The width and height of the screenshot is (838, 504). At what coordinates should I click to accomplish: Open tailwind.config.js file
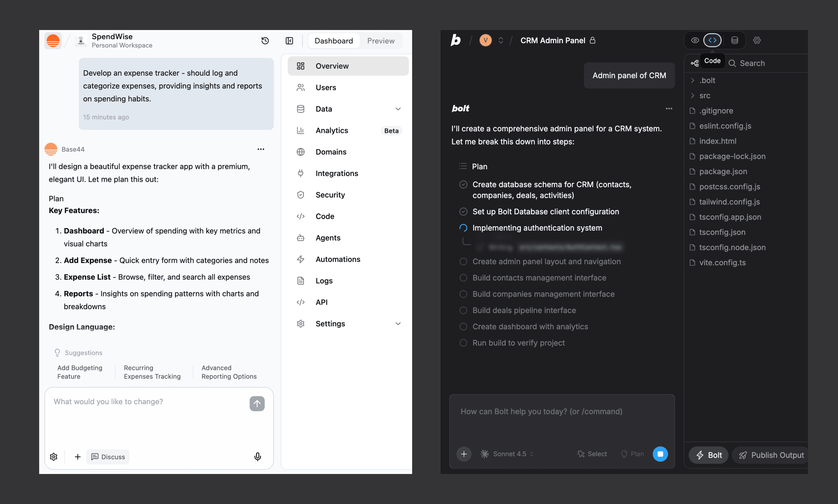coord(729,202)
